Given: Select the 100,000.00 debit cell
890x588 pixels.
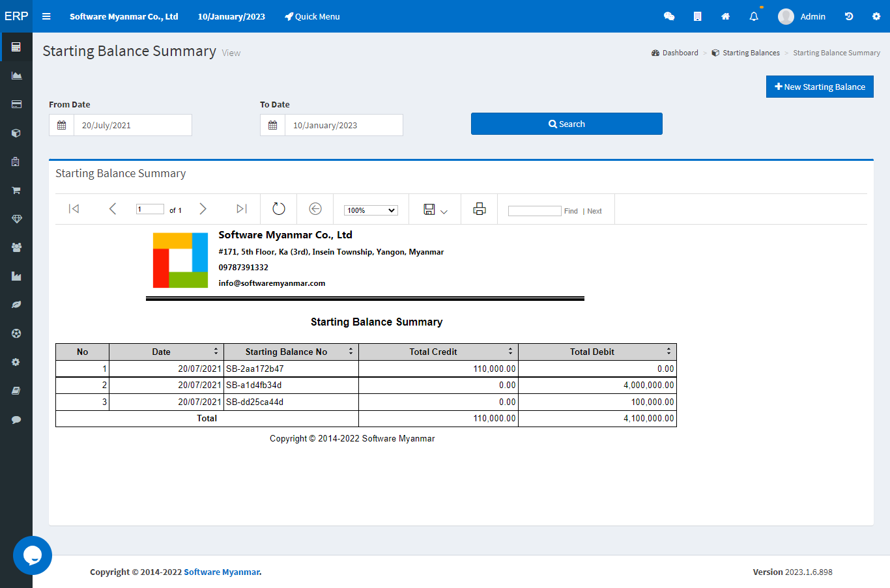Looking at the screenshot, I should pyautogui.click(x=597, y=402).
